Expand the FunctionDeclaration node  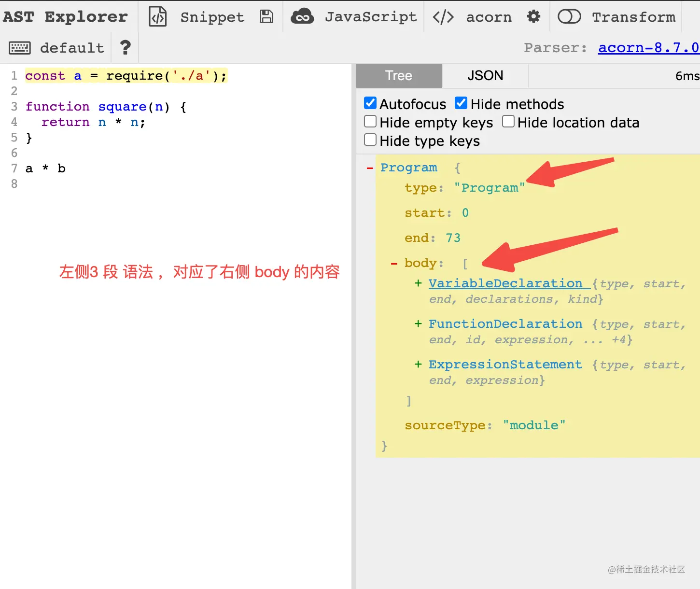(418, 324)
